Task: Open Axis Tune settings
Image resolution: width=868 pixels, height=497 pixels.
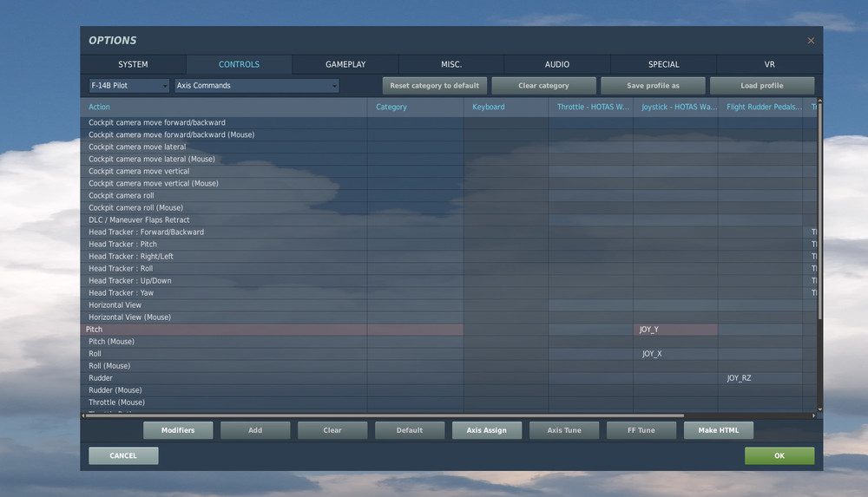Action: pyautogui.click(x=564, y=430)
